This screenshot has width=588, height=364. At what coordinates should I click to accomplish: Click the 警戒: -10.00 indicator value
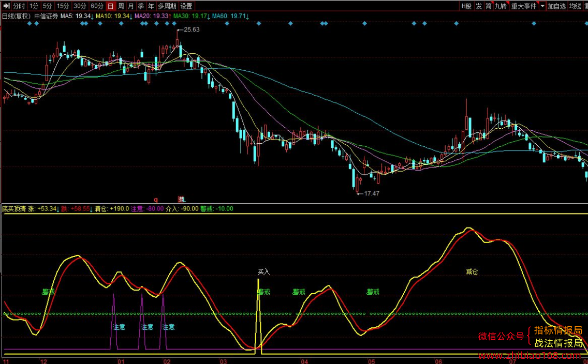click(x=217, y=208)
